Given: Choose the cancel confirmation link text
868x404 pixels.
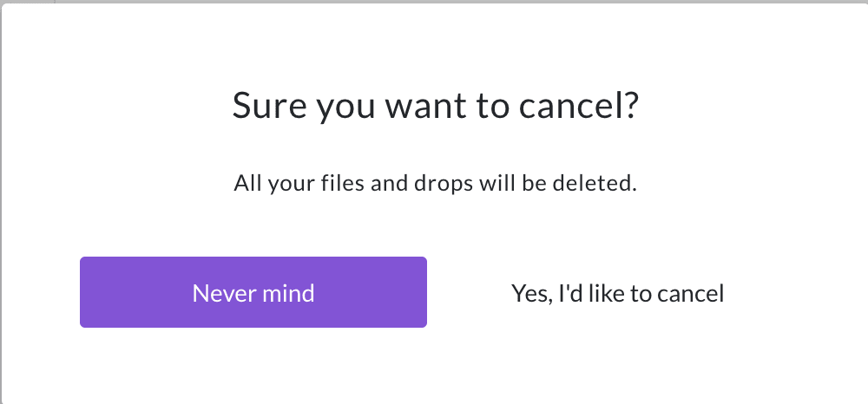Looking at the screenshot, I should click(617, 293).
